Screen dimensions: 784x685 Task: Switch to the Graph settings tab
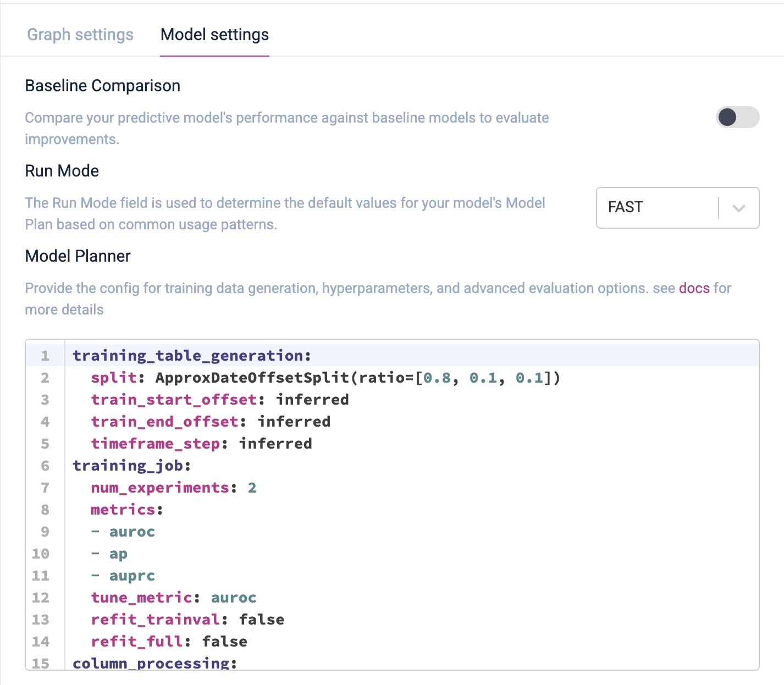80,35
